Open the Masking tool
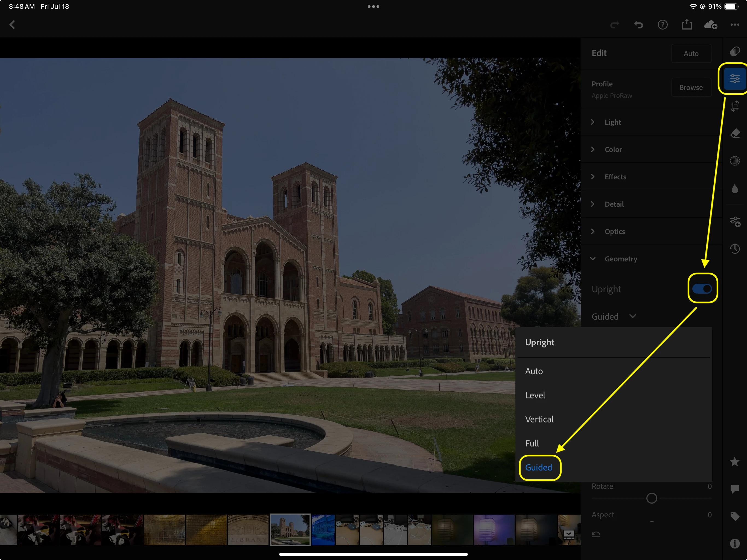 pos(735,161)
